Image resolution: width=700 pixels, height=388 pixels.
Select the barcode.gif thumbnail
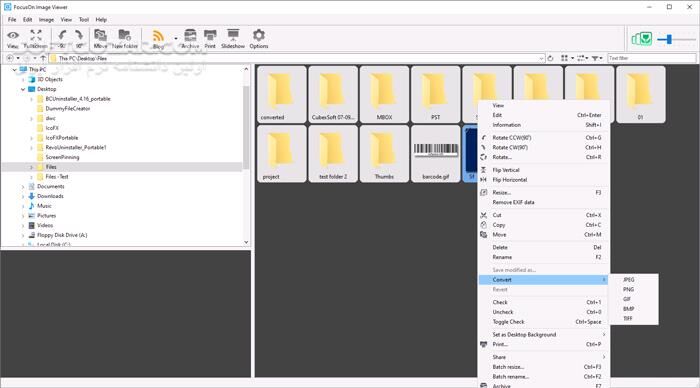(435, 153)
